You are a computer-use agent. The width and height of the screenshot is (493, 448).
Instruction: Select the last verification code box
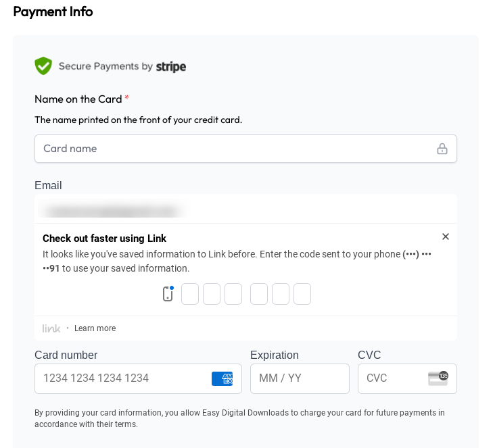click(302, 294)
